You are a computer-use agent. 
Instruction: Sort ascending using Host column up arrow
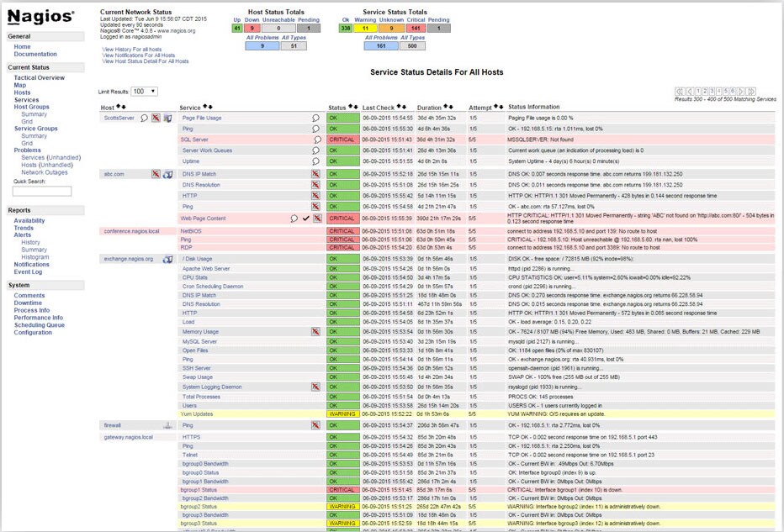(x=119, y=107)
